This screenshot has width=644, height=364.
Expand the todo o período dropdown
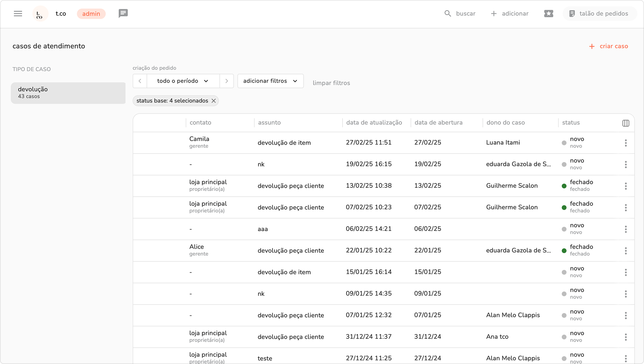click(183, 81)
